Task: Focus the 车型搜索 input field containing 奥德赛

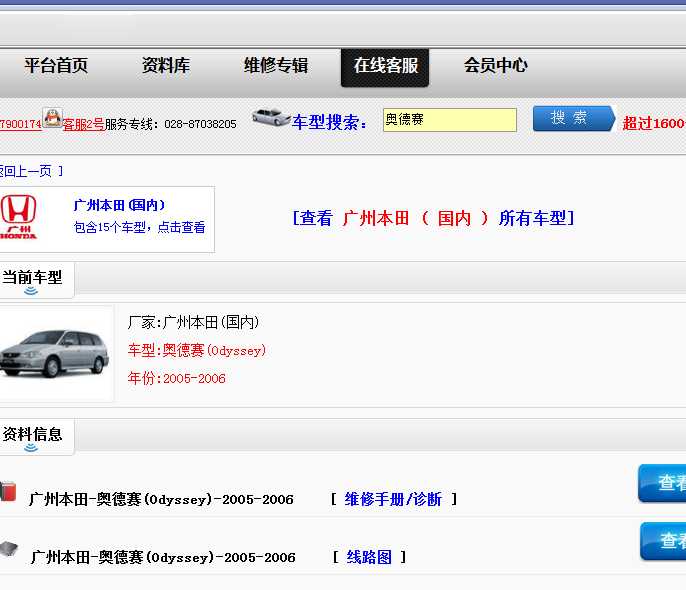Action: (x=450, y=120)
